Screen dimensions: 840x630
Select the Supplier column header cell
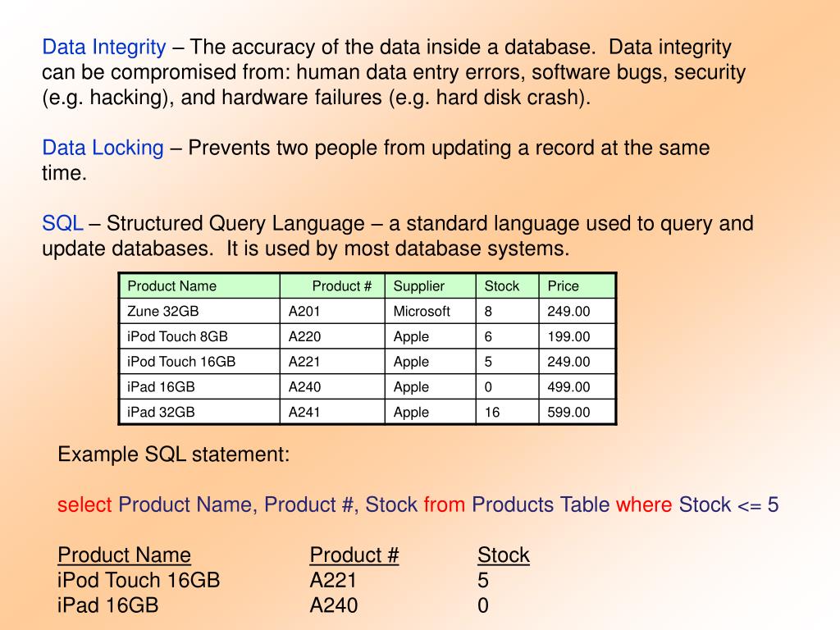pyautogui.click(x=430, y=286)
